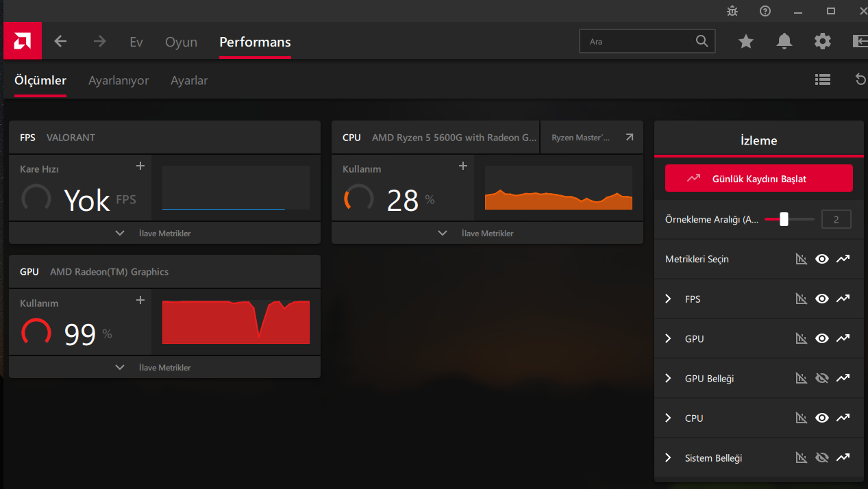Click AMD Radeon(TM) Graphics GPU title
Viewport: 868px width, 489px height.
coord(109,272)
